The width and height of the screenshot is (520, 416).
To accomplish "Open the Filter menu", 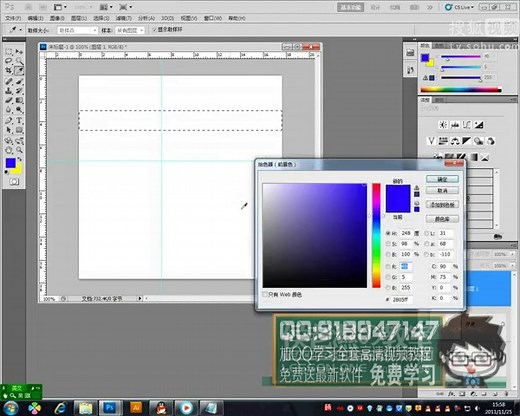I will point(124,18).
